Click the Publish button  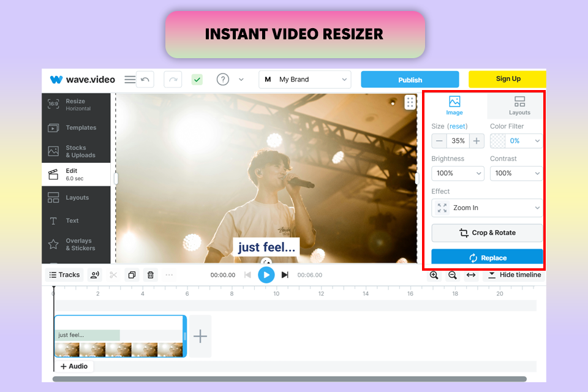click(410, 80)
